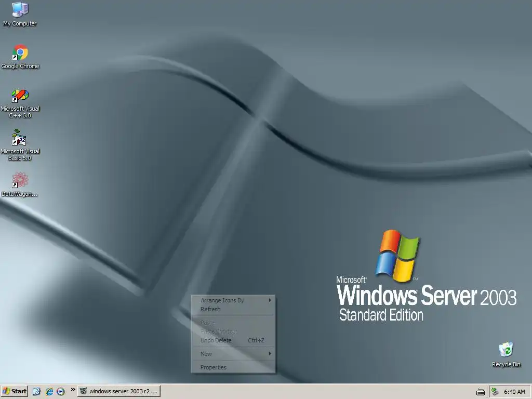Click Show Desktop quick launch icon

[x=37, y=391]
